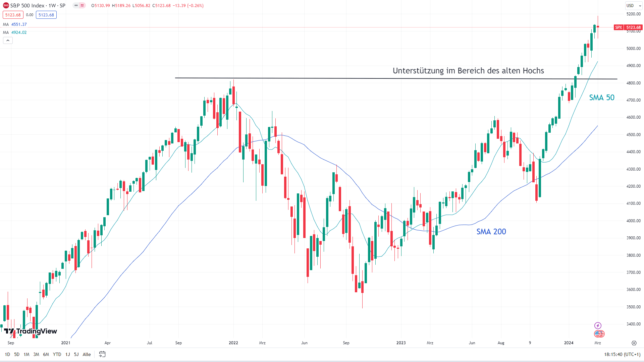Select 'Unterstützung im Bereich des alten Hochs' text
The width and height of the screenshot is (644, 362).
[468, 71]
